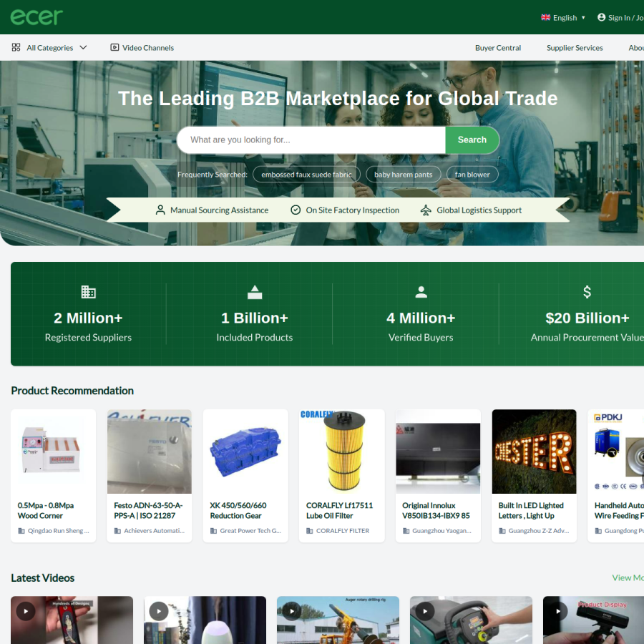
Task: Click the Manual Sourcing Assistance person icon
Action: 160,210
